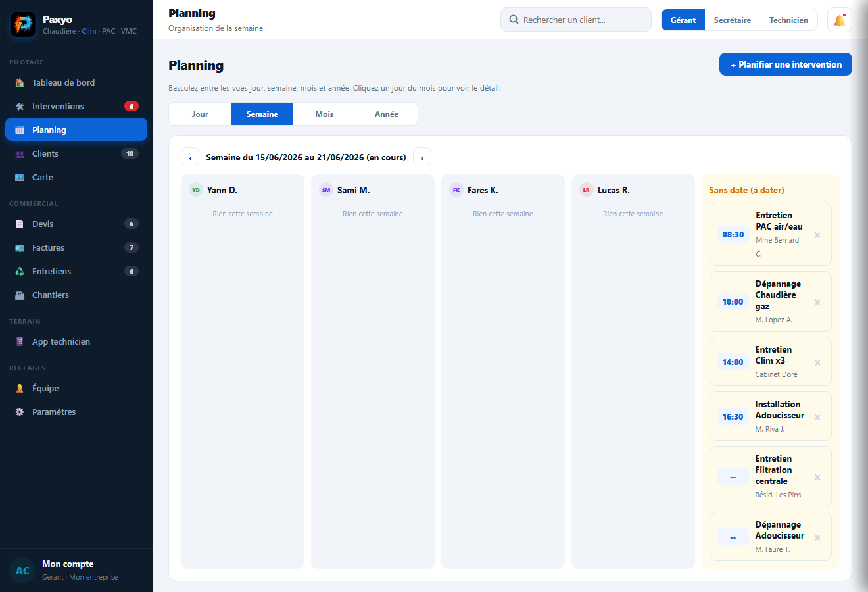Click the Entretiens recycle icon
This screenshot has width=868, height=592.
coord(20,271)
